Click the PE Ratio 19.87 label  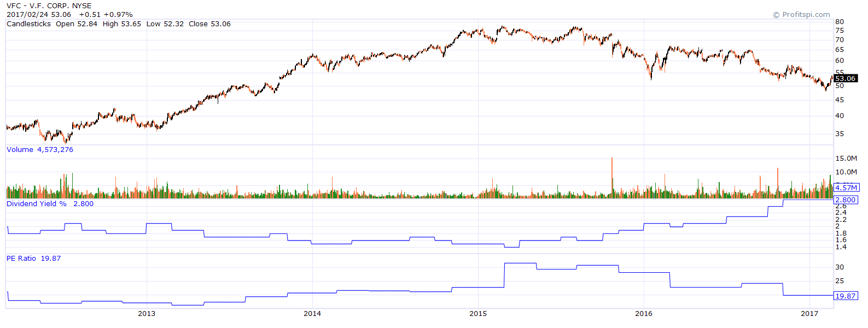[33, 259]
